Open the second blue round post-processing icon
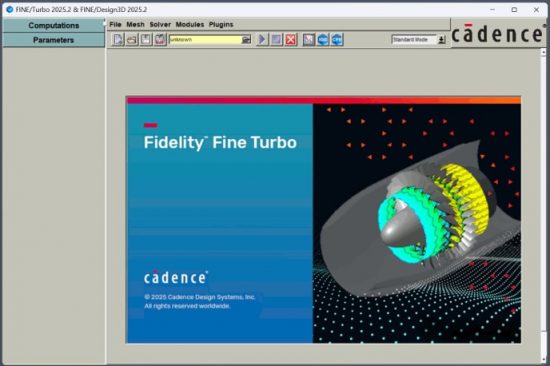Screen dimensions: 550x366 (x=337, y=39)
